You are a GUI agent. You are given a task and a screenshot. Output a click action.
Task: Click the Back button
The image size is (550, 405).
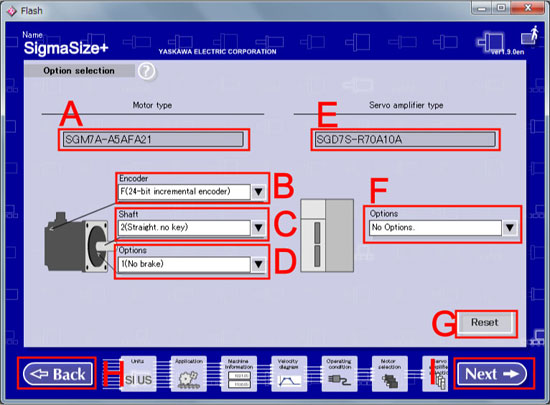[x=58, y=374]
